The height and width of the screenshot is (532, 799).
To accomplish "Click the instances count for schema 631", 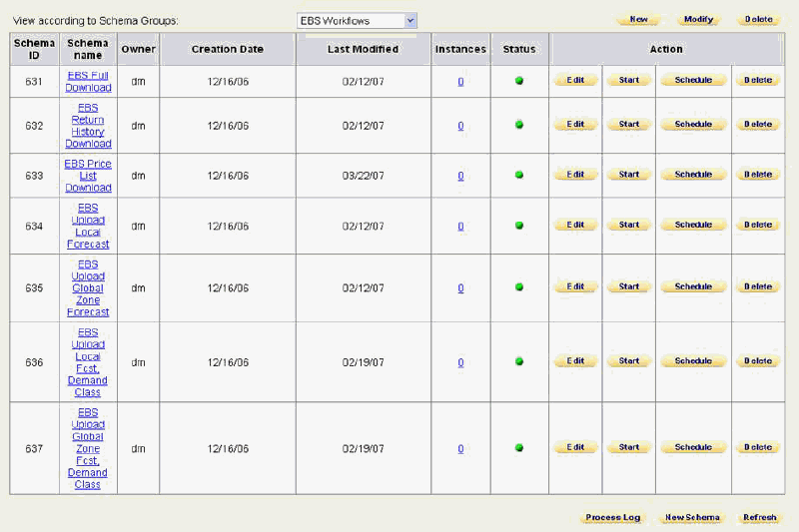I will (x=460, y=82).
